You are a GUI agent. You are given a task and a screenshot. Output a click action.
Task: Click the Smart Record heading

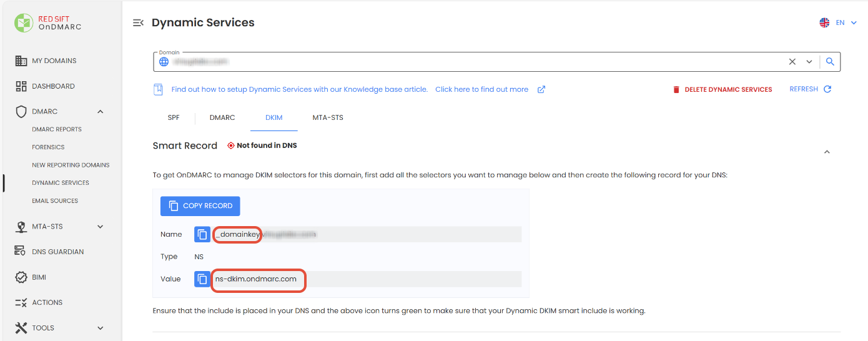point(185,146)
